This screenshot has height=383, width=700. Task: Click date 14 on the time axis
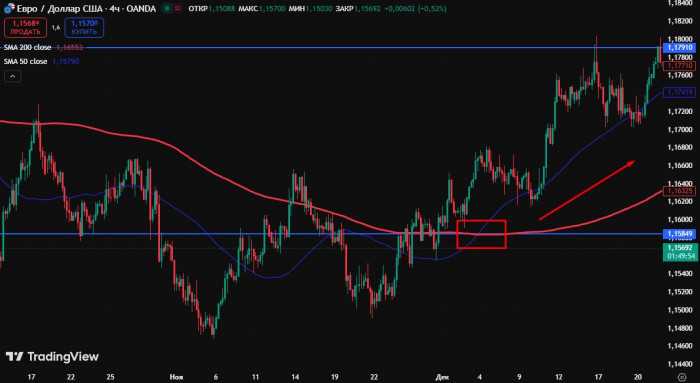(x=295, y=377)
